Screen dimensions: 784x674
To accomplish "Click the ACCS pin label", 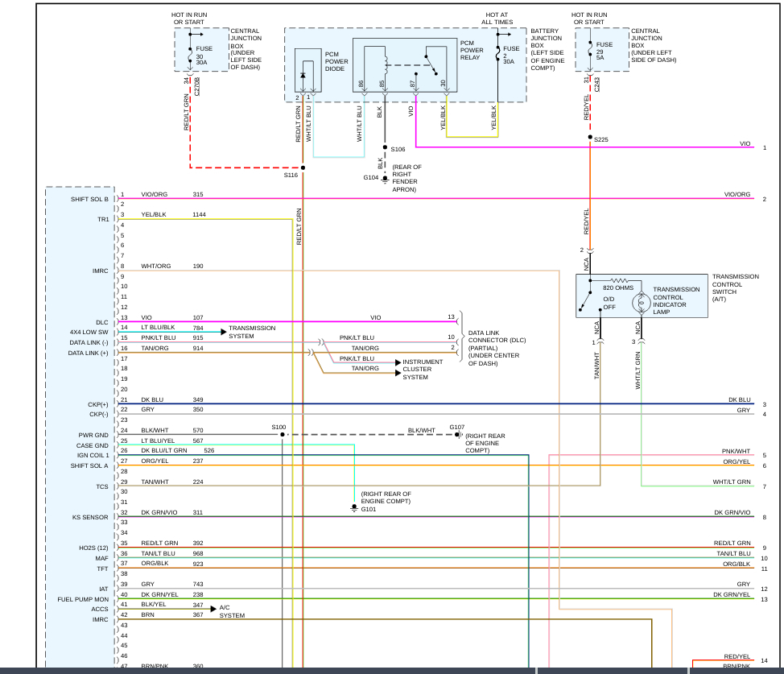I will (x=100, y=610).
